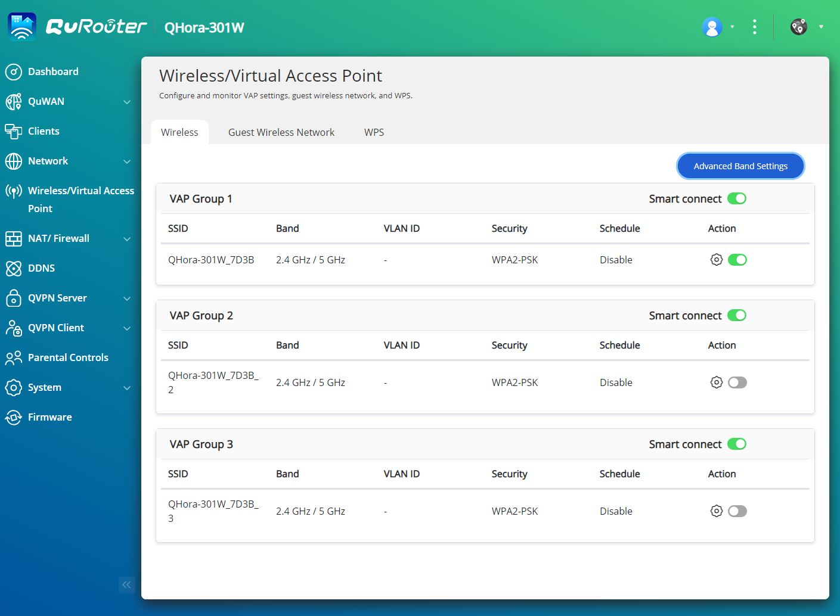Open settings gear for QHora-301W_7D3B_3
This screenshot has height=616, width=840.
pos(717,511)
